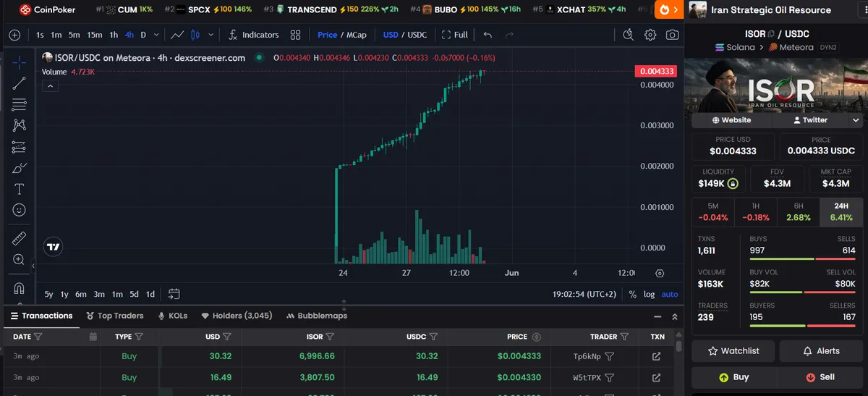Click the red Sell button
This screenshot has width=868, height=396.
(820, 377)
